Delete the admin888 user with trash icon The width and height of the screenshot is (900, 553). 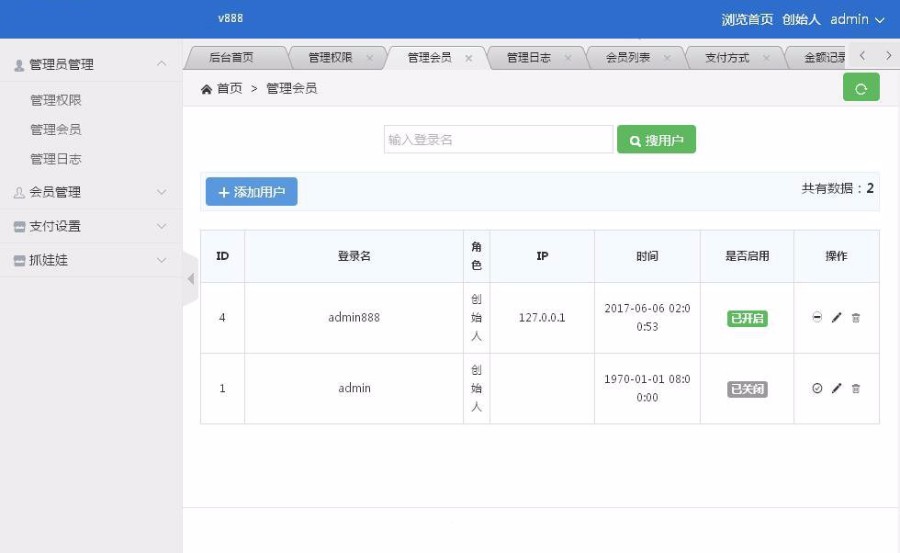(x=855, y=318)
